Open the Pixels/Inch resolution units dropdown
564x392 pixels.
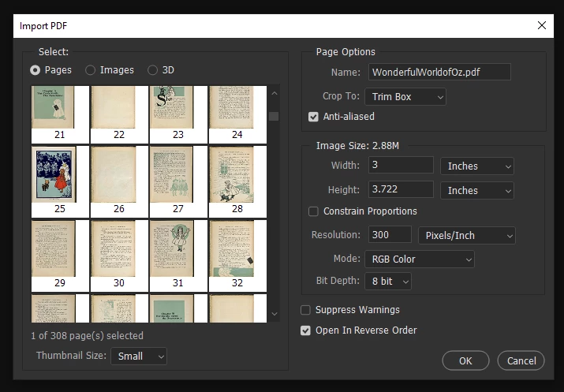tap(467, 236)
